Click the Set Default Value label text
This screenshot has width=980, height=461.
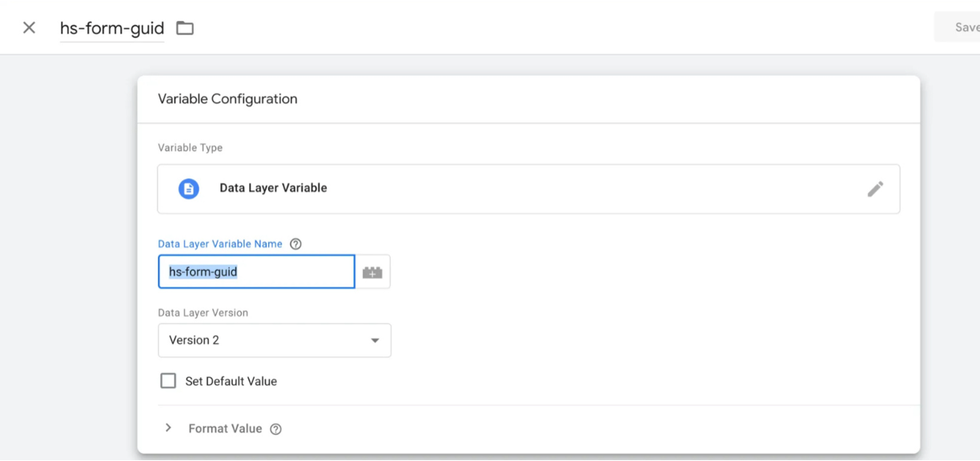click(x=231, y=382)
